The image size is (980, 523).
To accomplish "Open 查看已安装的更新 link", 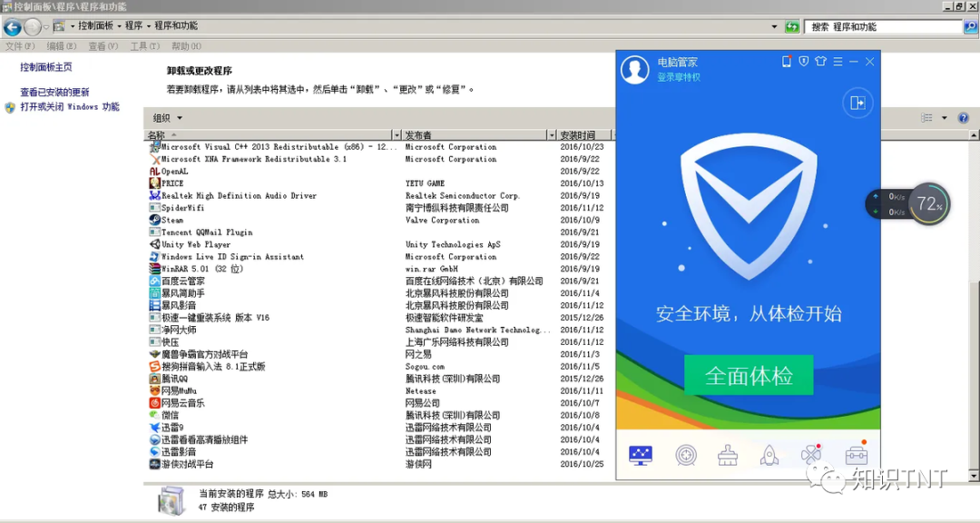I will 54,92.
